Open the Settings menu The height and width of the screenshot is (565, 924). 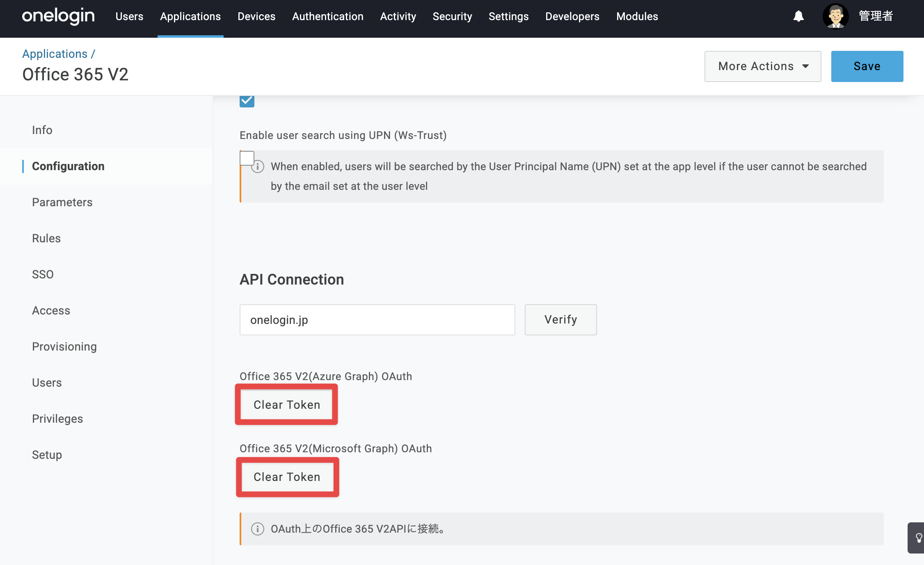[508, 16]
